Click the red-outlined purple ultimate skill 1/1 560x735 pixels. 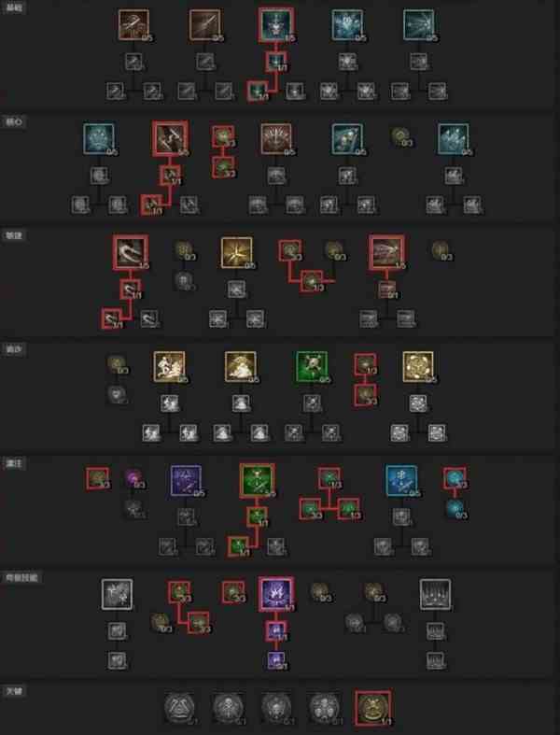[x=276, y=594]
